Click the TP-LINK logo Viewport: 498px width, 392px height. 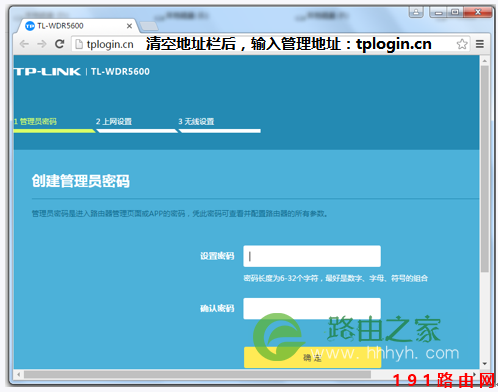(47, 72)
